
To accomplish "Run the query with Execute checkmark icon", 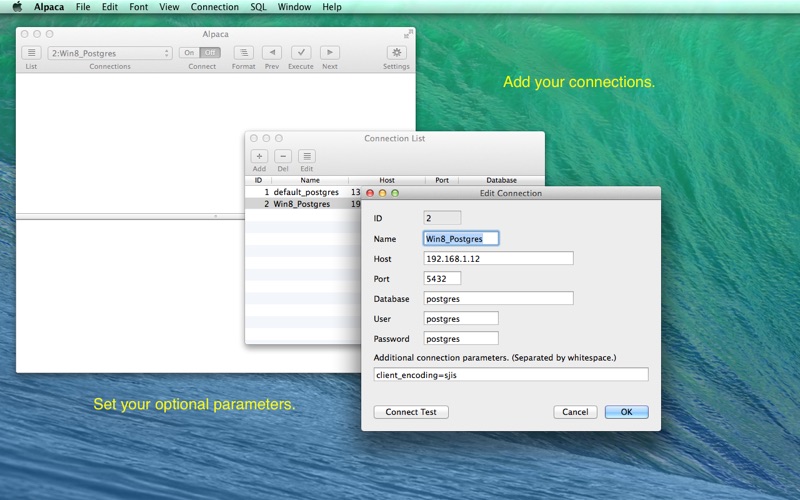I will [x=301, y=53].
